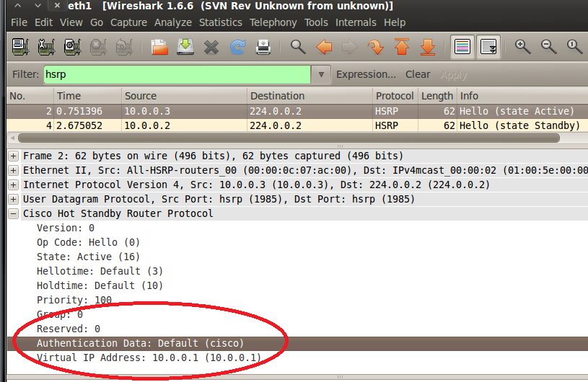The width and height of the screenshot is (588, 382).
Task: Open the Telephony menu
Action: coord(273,22)
